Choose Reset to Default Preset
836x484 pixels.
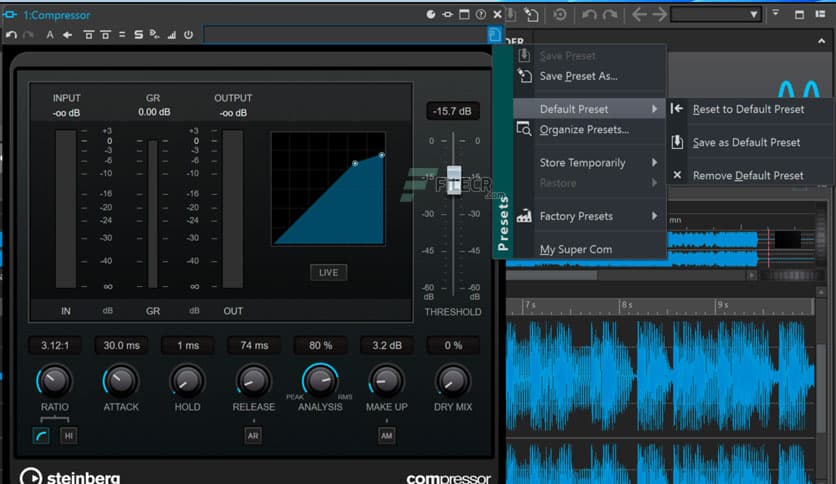pos(749,109)
